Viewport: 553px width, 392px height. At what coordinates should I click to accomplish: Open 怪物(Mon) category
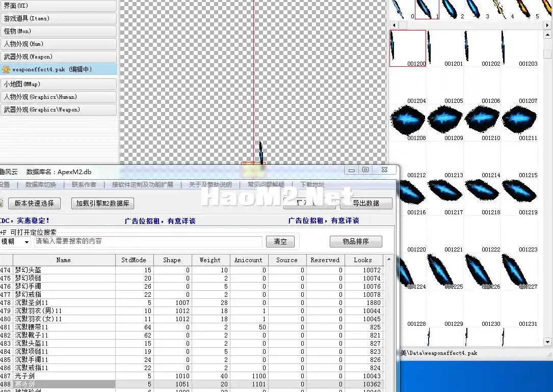pos(59,31)
